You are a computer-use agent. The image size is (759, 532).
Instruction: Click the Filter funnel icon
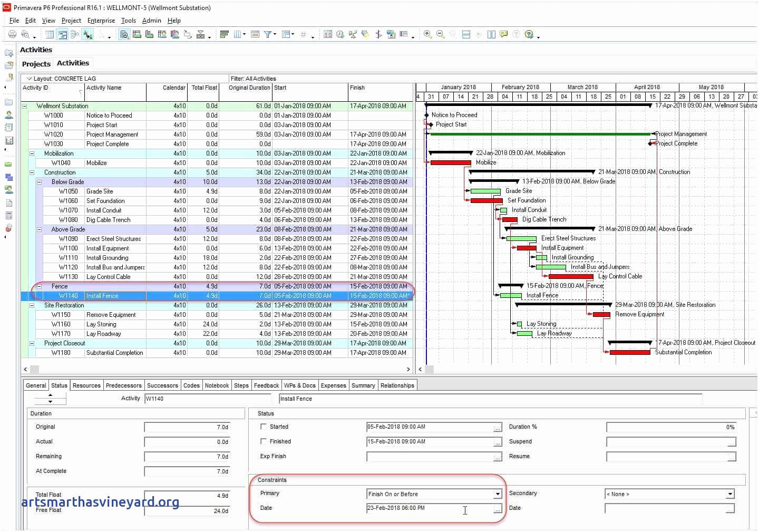(268, 35)
